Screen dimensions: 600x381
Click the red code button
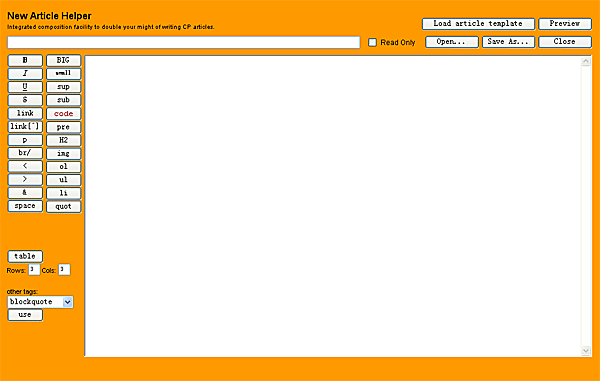[64, 114]
